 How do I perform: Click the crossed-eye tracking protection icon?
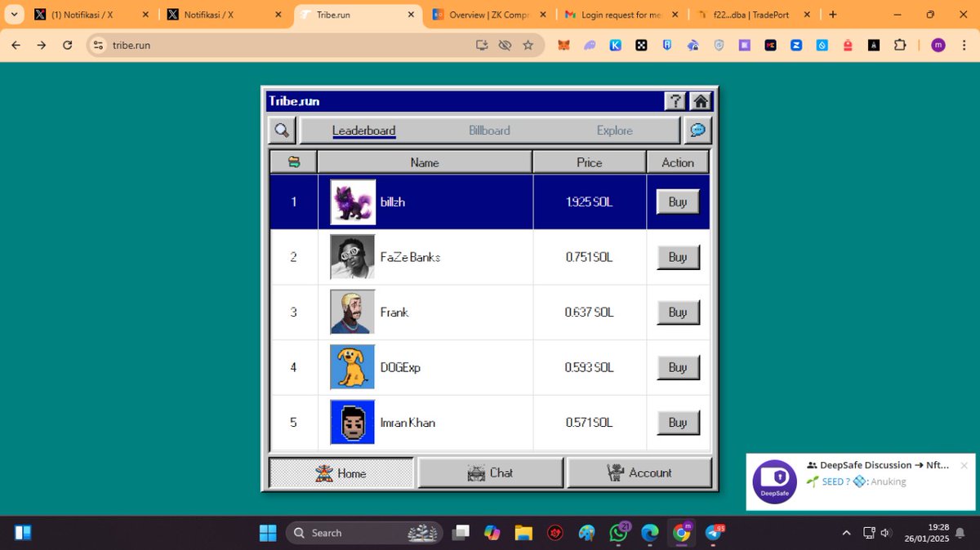(505, 46)
